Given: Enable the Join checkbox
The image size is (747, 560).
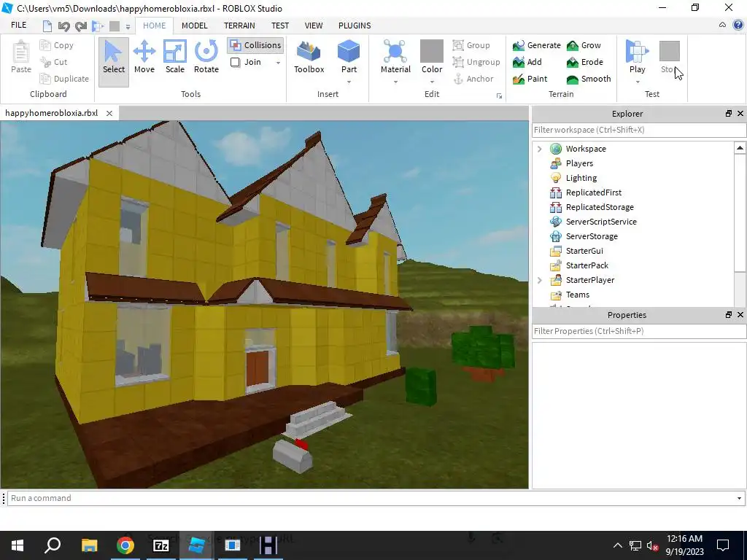Looking at the screenshot, I should [236, 62].
